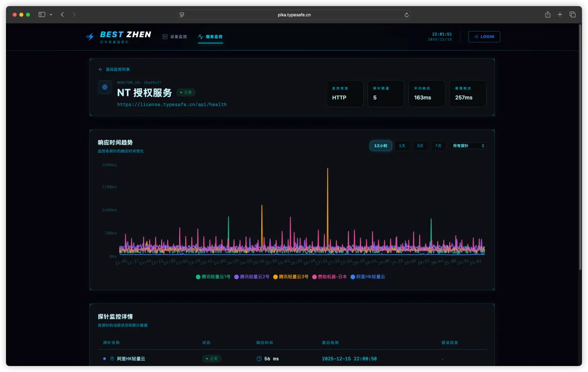
Task: Click the back navigation arrow in Safari
Action: point(62,15)
